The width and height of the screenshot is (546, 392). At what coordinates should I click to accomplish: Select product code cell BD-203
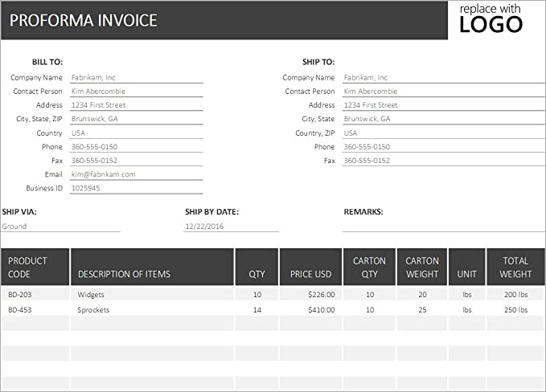(35, 294)
